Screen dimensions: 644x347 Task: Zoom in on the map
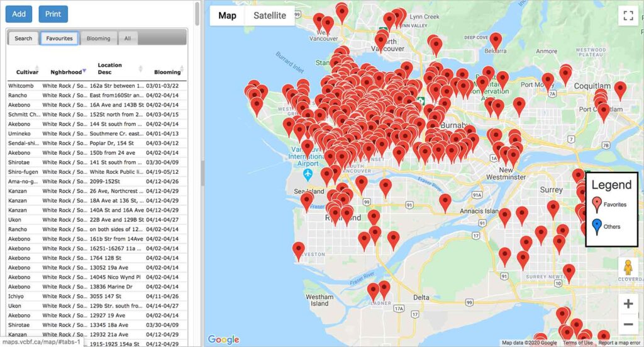pyautogui.click(x=628, y=304)
